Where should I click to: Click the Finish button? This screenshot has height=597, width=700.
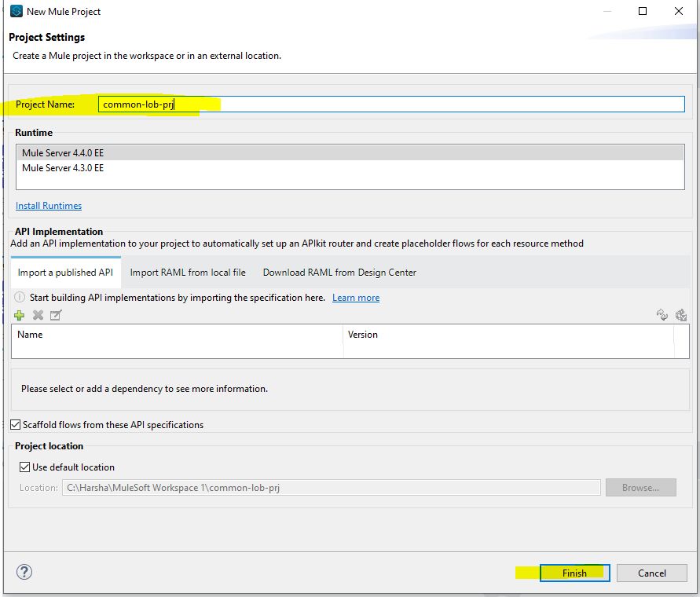(574, 573)
